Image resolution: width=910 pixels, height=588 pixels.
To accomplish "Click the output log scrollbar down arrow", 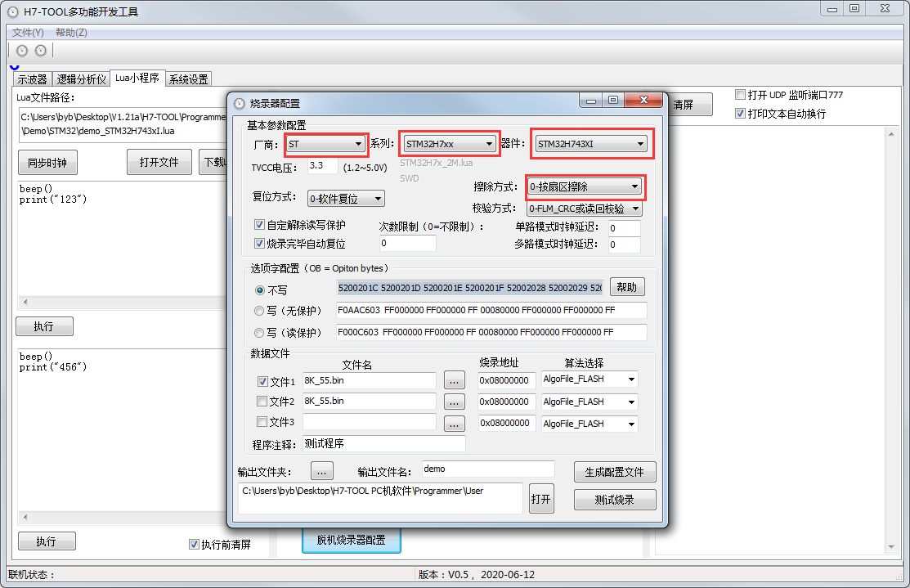I will pos(891,547).
